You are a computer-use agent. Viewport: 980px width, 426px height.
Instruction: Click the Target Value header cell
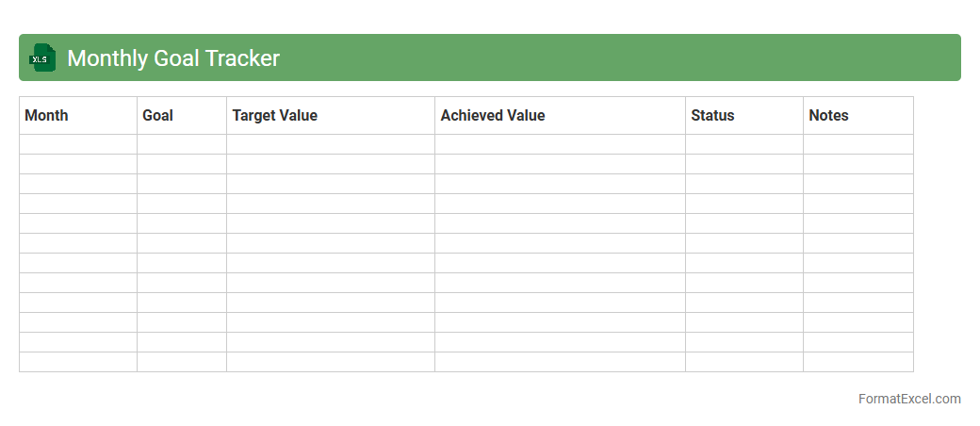coord(330,116)
